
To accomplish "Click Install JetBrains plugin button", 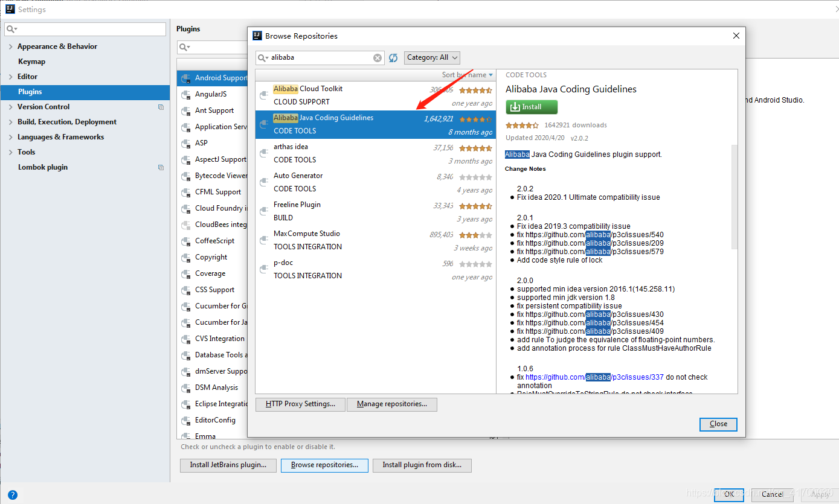I will click(228, 465).
